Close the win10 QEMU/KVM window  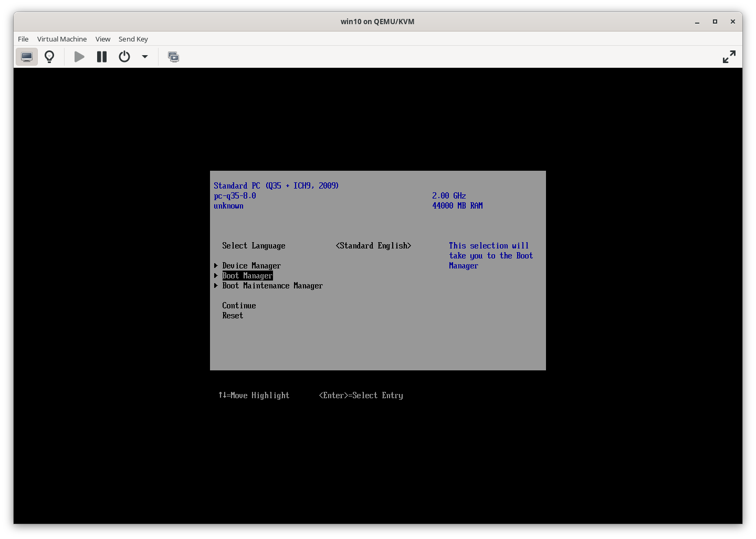pyautogui.click(x=732, y=22)
